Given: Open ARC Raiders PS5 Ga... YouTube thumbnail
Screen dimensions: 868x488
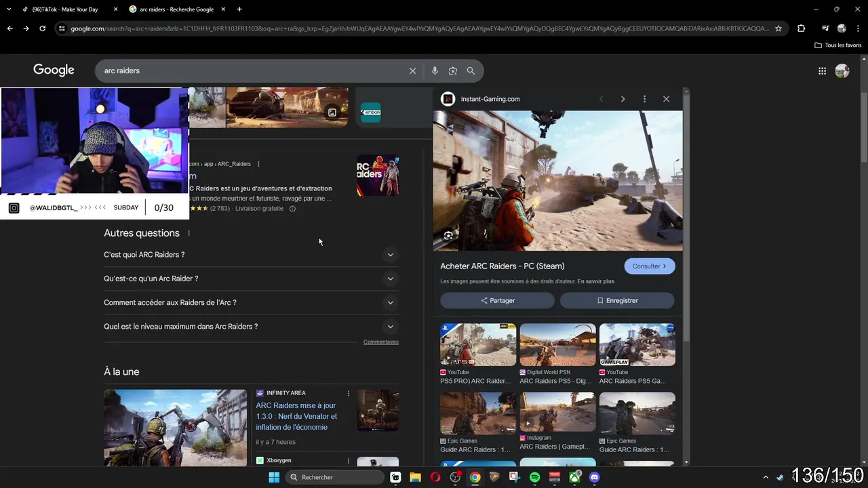Looking at the screenshot, I should [x=637, y=345].
